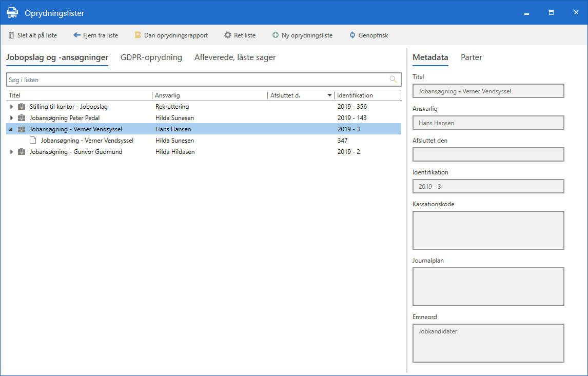Click the trash icon for Slet alt på liste
Screen dimensions: 588x376
pos(11,35)
